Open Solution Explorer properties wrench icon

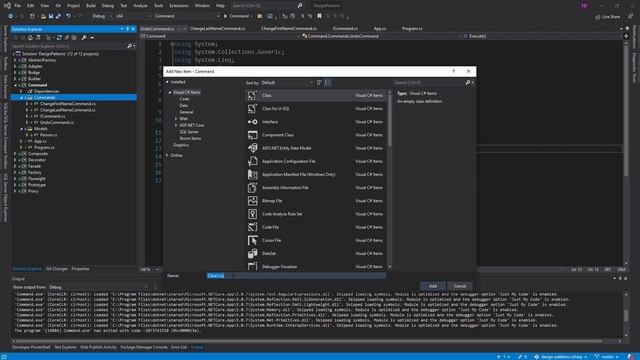point(84,38)
